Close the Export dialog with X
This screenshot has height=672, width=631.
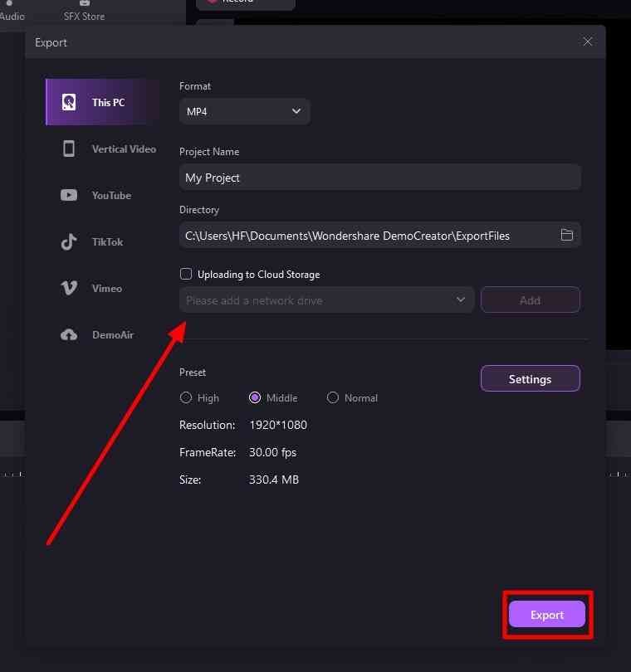[588, 41]
